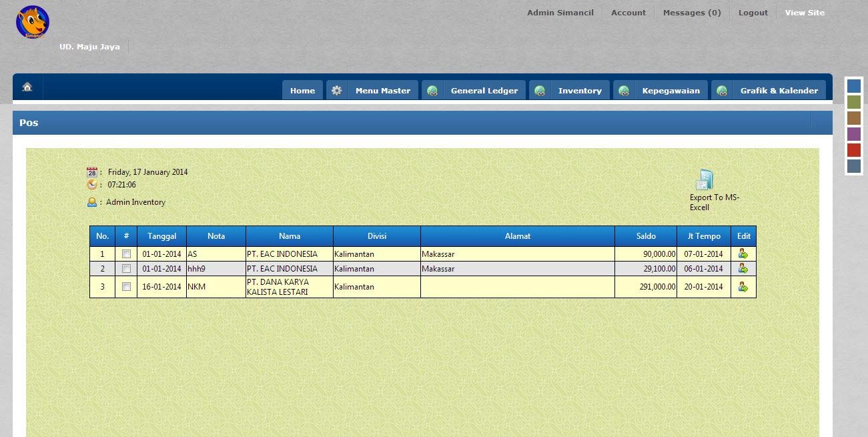This screenshot has height=437, width=868.
Task: Click the home house icon on the navbar
Action: tap(26, 87)
